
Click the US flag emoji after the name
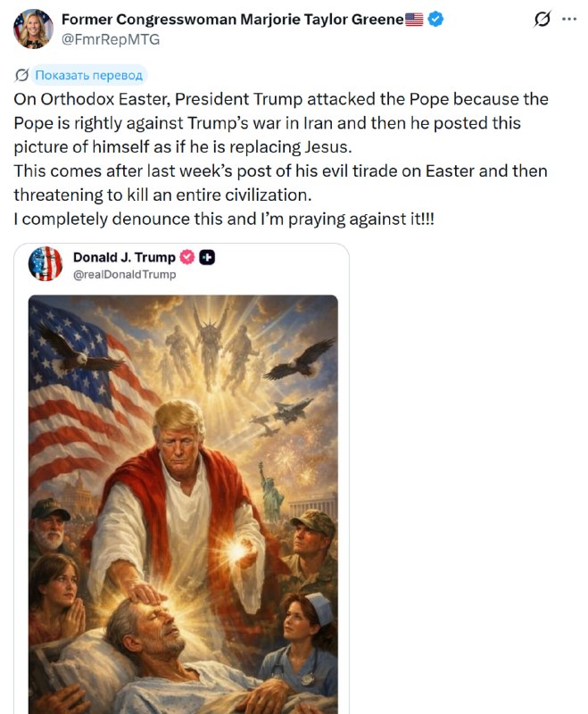pos(414,20)
